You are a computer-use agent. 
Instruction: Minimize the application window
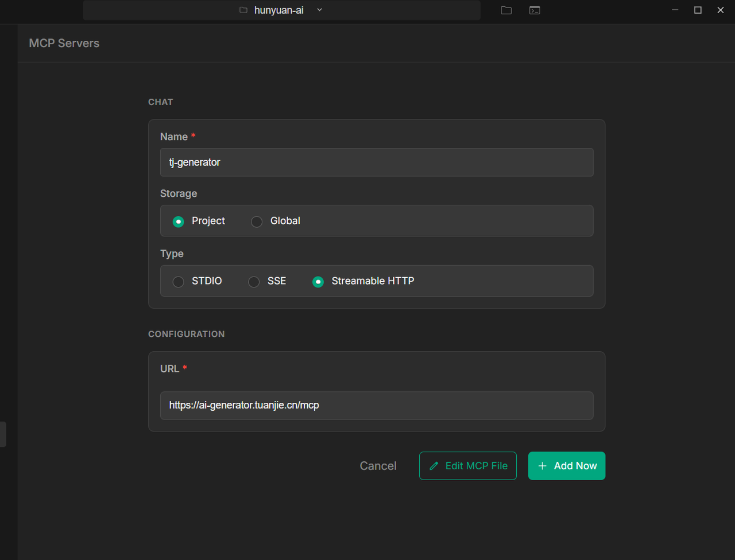[x=675, y=10]
